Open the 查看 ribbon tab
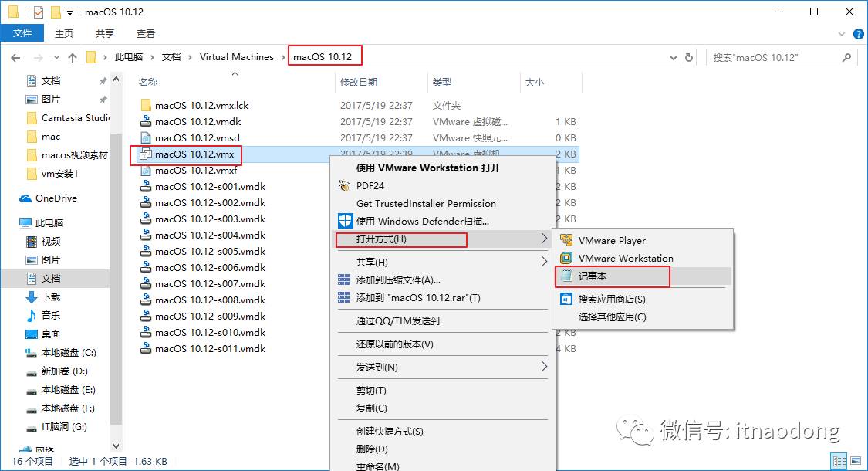 tap(146, 33)
